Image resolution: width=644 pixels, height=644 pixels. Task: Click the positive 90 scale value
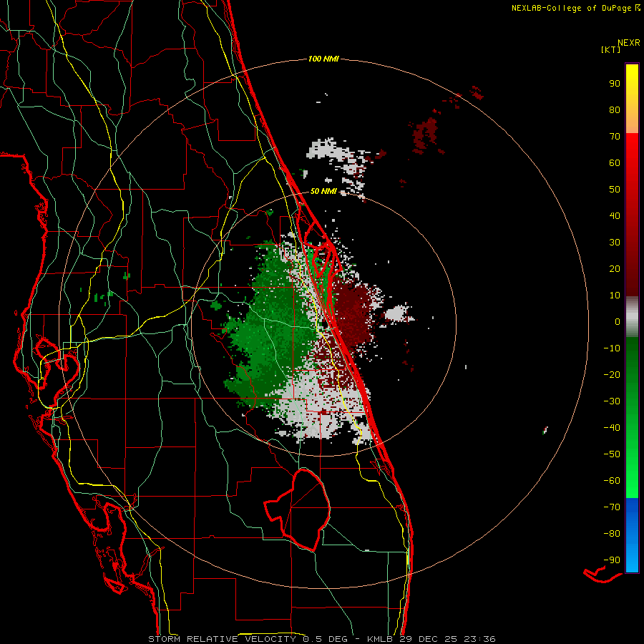click(x=615, y=84)
